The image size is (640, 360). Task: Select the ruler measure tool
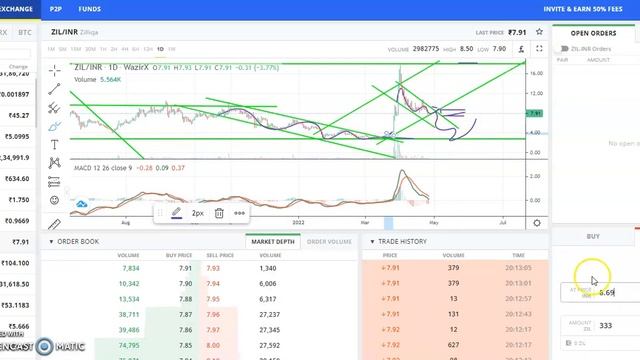point(54,224)
